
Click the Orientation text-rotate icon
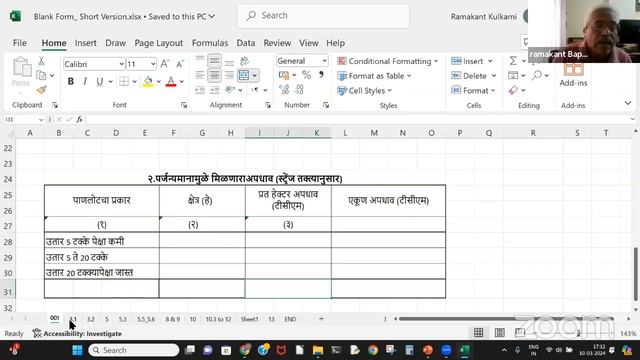(230, 90)
